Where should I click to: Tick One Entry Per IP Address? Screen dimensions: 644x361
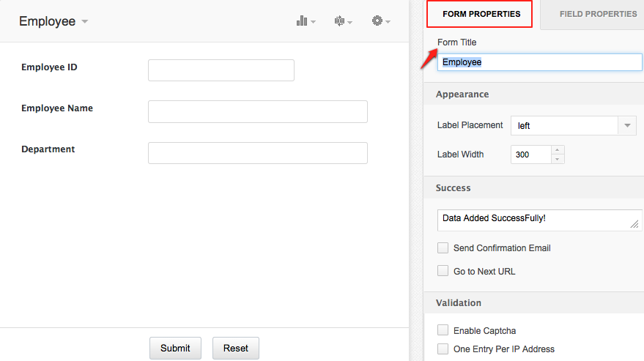point(443,349)
